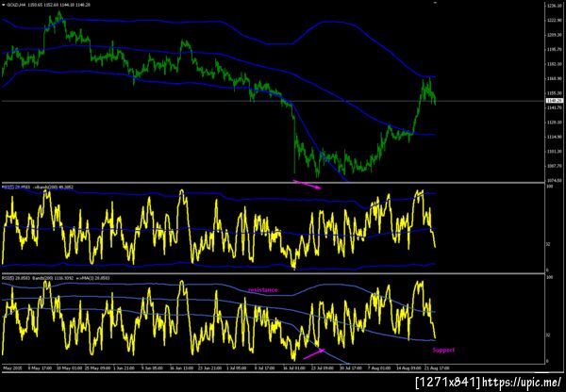Viewport: 566px width, 392px height.
Task: Click the '1 Jul 05:00' time axis label
Action: point(236,368)
